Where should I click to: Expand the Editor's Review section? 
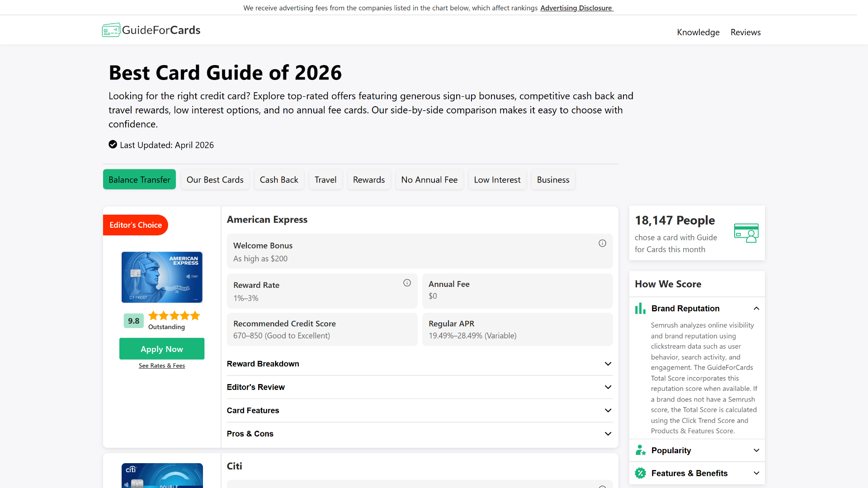(420, 387)
